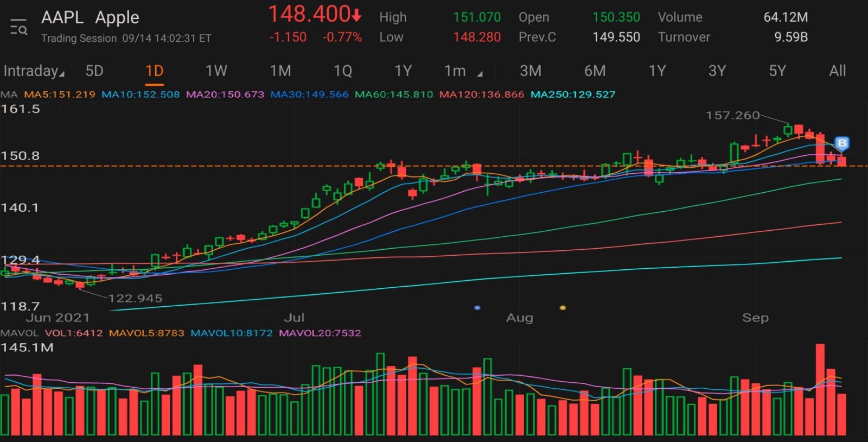Set range to 1Y beside 6M

click(657, 71)
